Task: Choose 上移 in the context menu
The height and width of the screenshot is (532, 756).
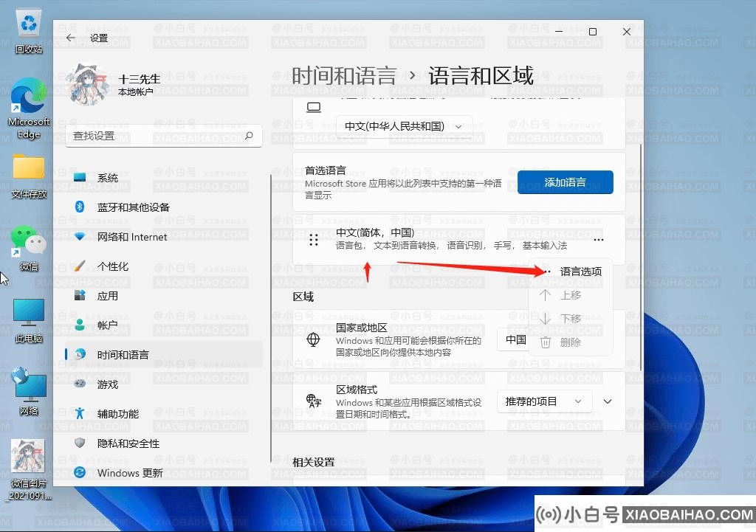Action: point(571,295)
